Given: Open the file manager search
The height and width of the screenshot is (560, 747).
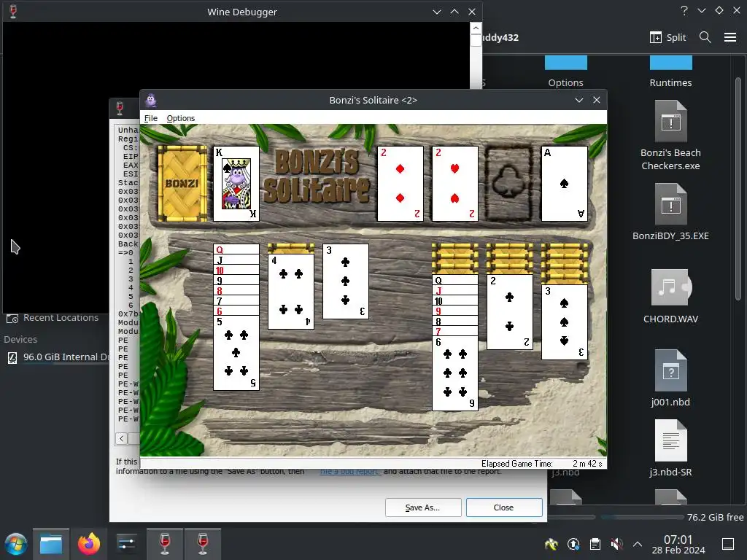Looking at the screenshot, I should [x=705, y=37].
